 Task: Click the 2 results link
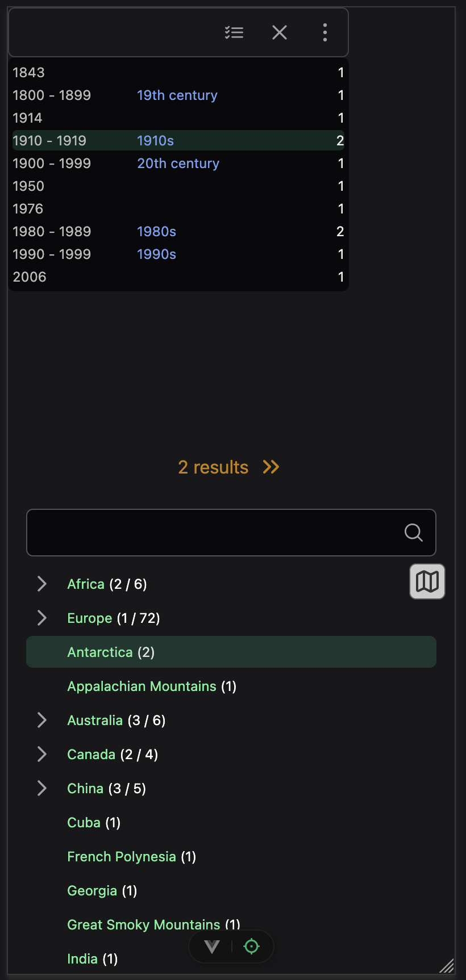tap(213, 467)
